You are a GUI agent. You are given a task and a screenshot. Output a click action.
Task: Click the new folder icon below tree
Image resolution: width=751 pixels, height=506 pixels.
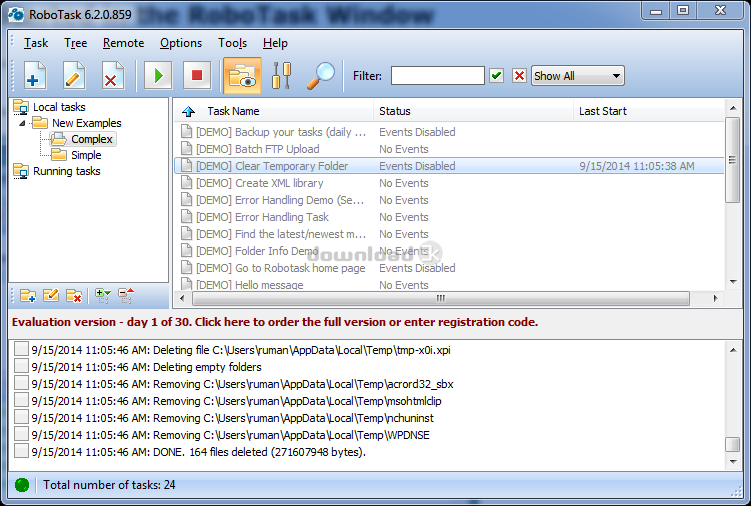28,296
